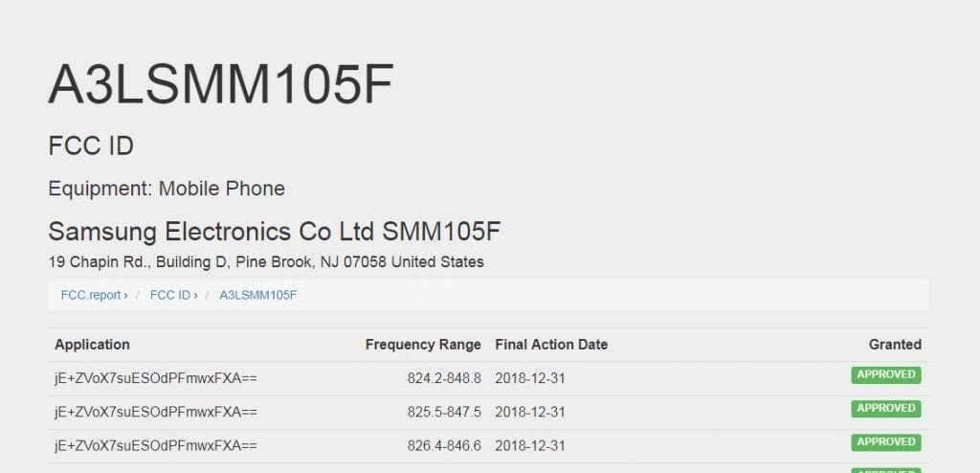Click the FCC ID breadcrumb link

coord(170,295)
